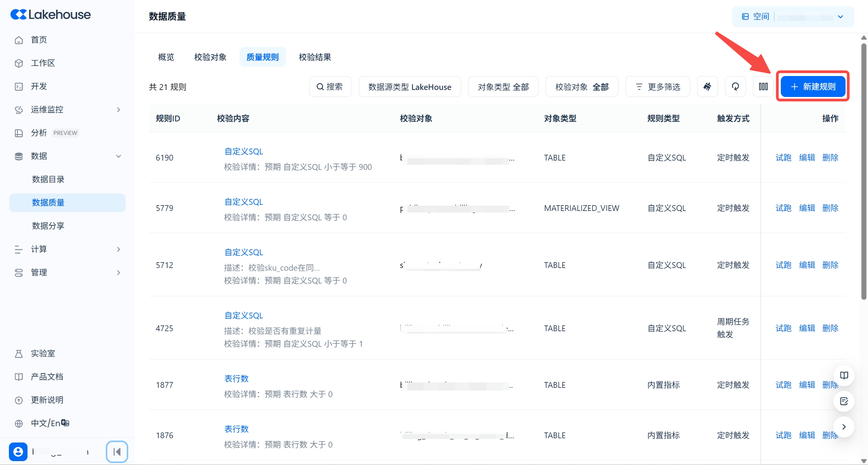868x465 pixels.
Task: Click the Lakehouse logo
Action: tap(51, 15)
